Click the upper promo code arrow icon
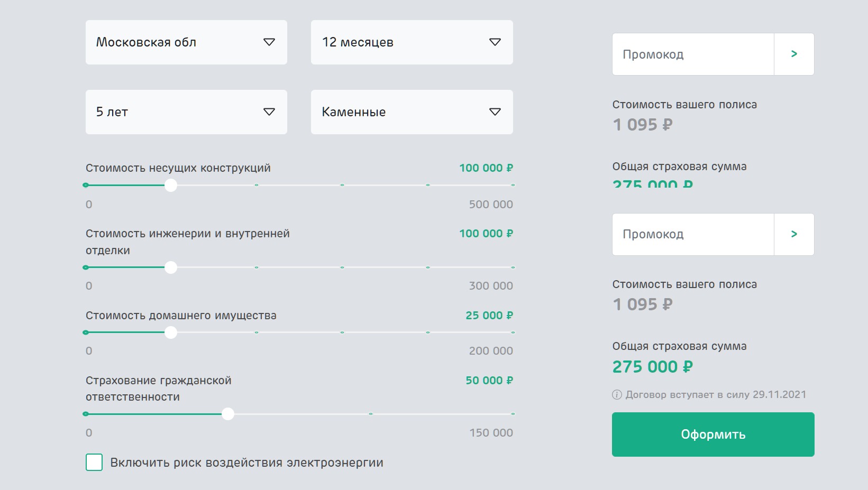Screen dimensions: 868x490 (x=794, y=54)
